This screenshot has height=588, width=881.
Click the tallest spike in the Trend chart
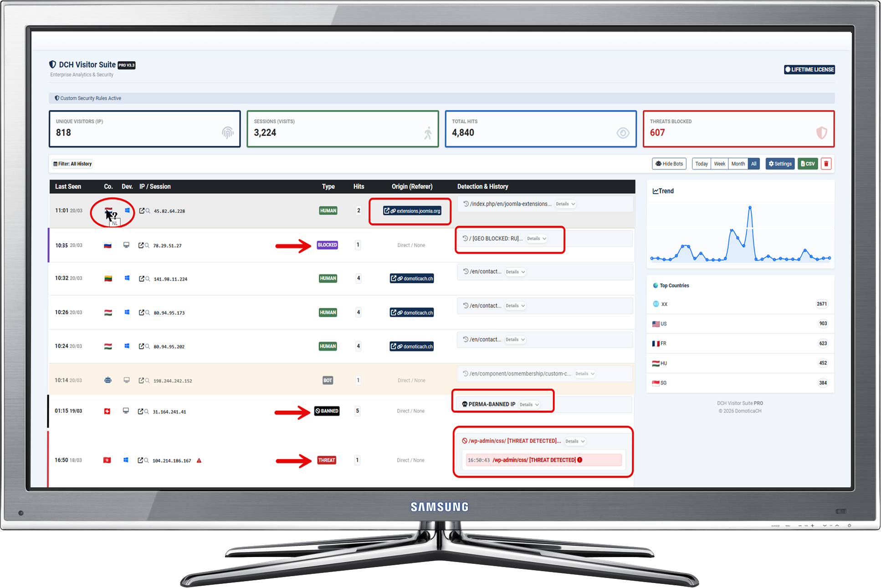(749, 206)
